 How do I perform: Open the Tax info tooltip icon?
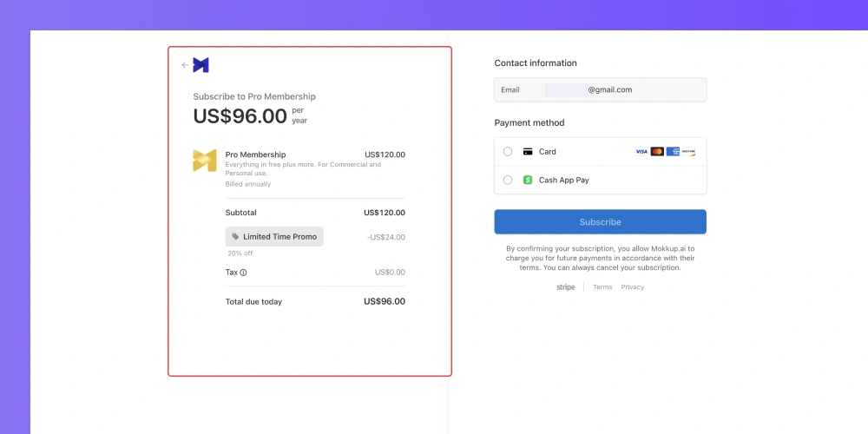(x=243, y=273)
